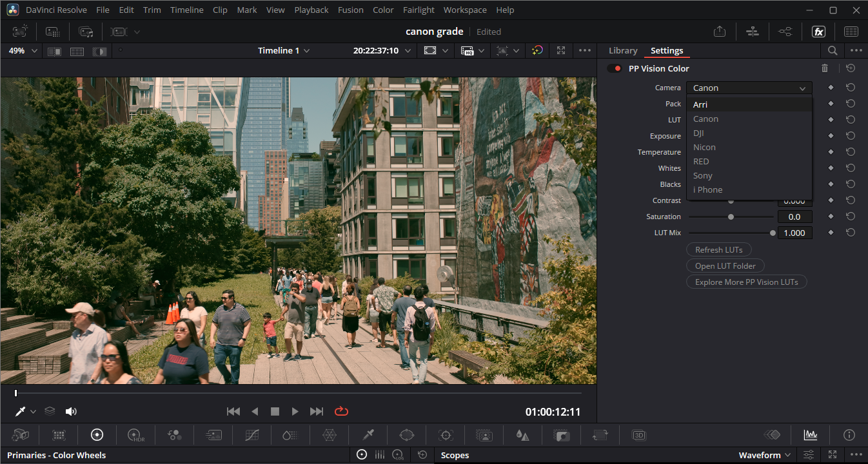Viewport: 868px width, 464px height.
Task: Open the HDR color wheels palette
Action: pos(136,435)
